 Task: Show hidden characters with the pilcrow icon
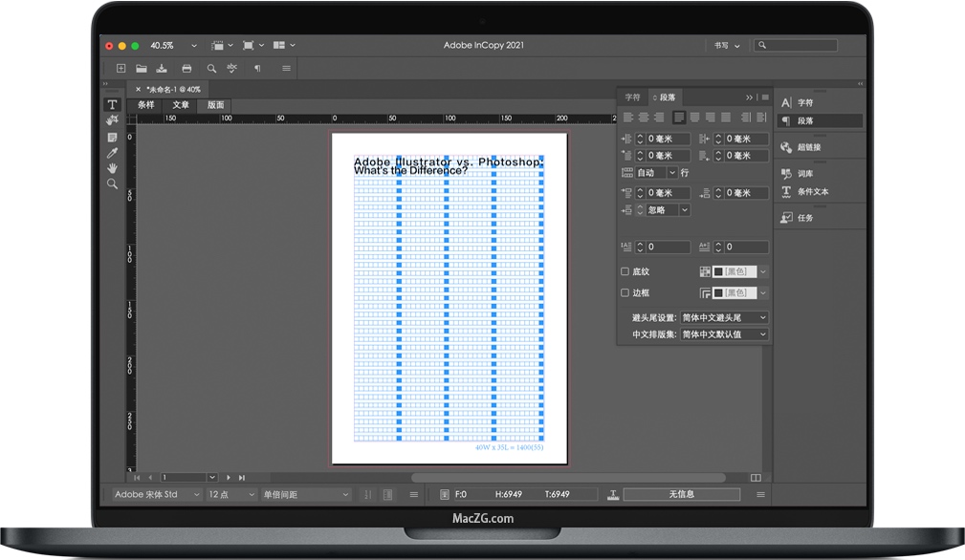257,69
